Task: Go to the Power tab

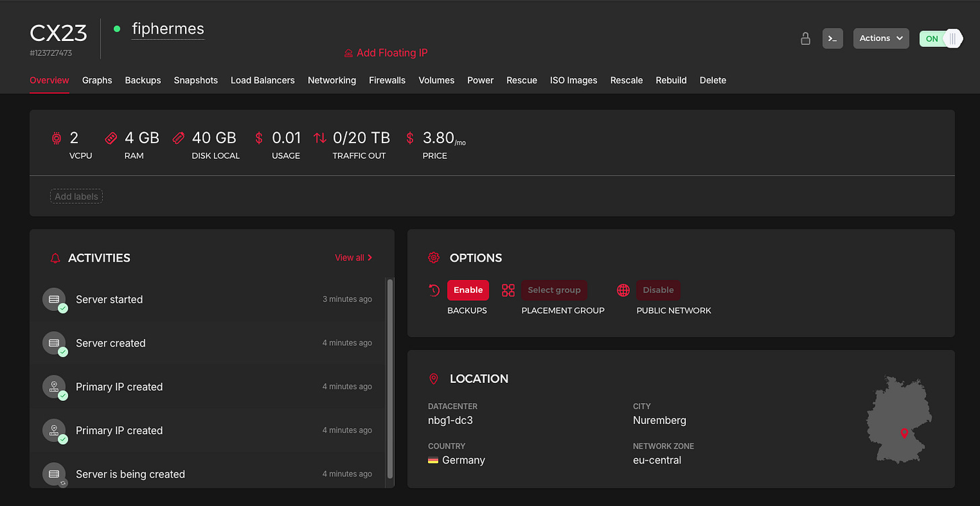Action: coord(481,80)
